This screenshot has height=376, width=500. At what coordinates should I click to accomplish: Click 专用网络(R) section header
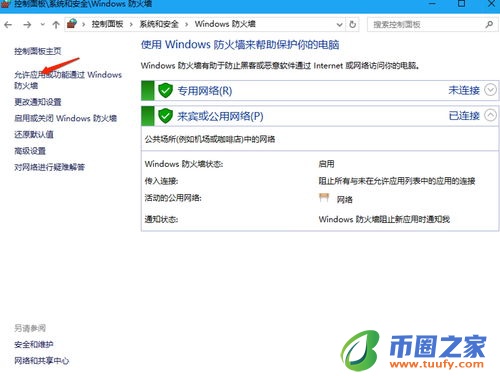pos(205,90)
